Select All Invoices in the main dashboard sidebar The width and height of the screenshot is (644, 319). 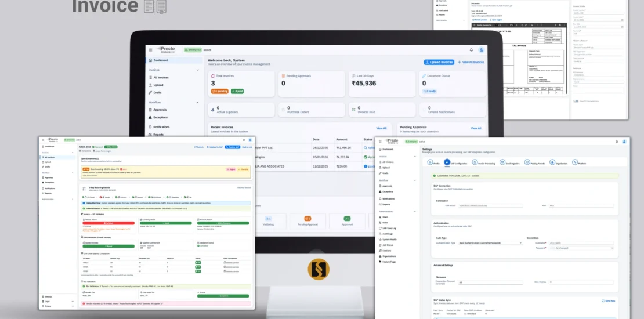coord(161,77)
